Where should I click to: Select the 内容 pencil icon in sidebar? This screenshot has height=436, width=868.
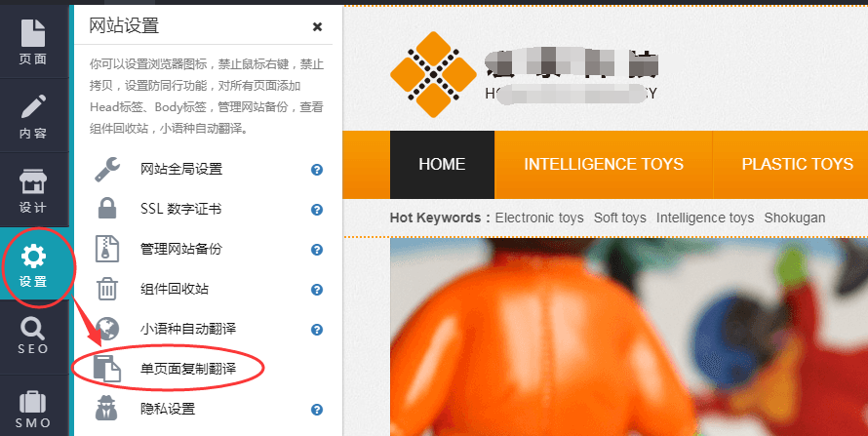tap(33, 116)
